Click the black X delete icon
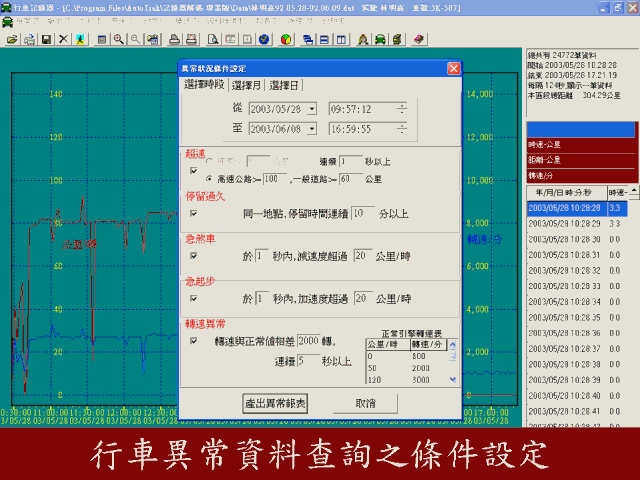The image size is (640, 480). click(63, 40)
